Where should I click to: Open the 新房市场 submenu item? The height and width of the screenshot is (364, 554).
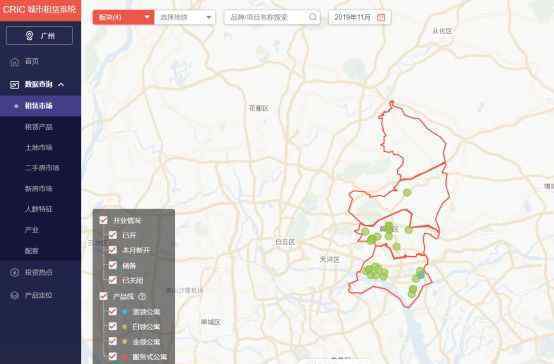[39, 188]
